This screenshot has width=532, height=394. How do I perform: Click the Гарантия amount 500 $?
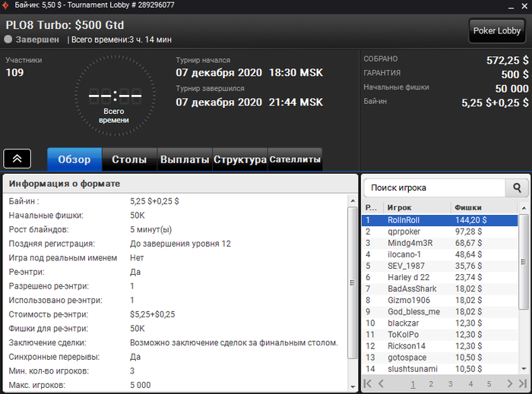pos(515,74)
